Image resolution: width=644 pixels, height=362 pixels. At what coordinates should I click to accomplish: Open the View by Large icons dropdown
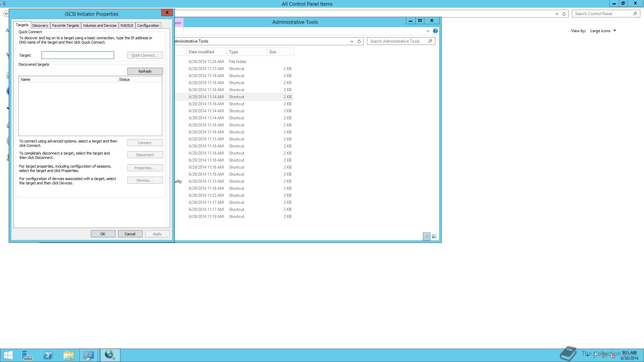click(603, 31)
